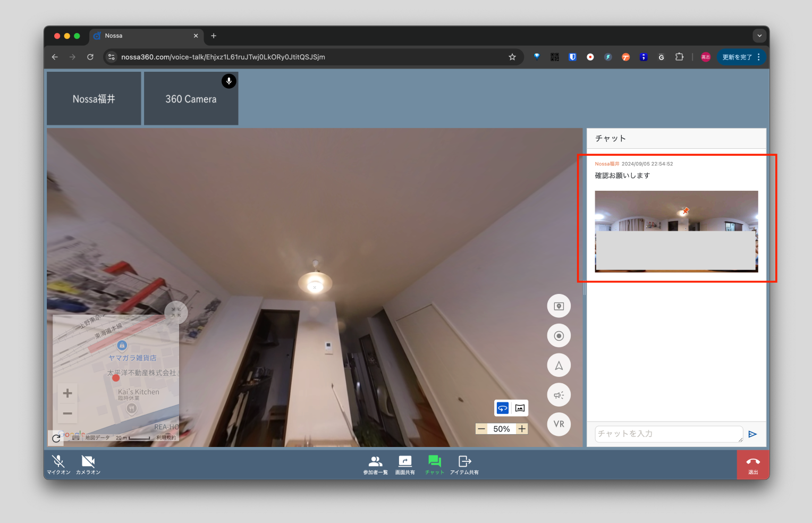The image size is (812, 523).
Task: Enable camera with カメラオン button
Action: 88,464
